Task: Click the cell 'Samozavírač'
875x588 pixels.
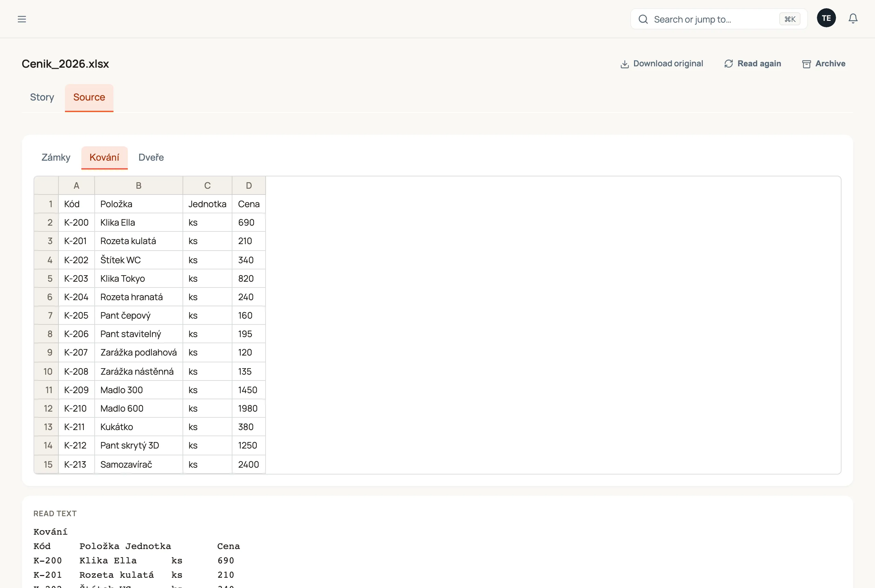Action: [x=139, y=465]
